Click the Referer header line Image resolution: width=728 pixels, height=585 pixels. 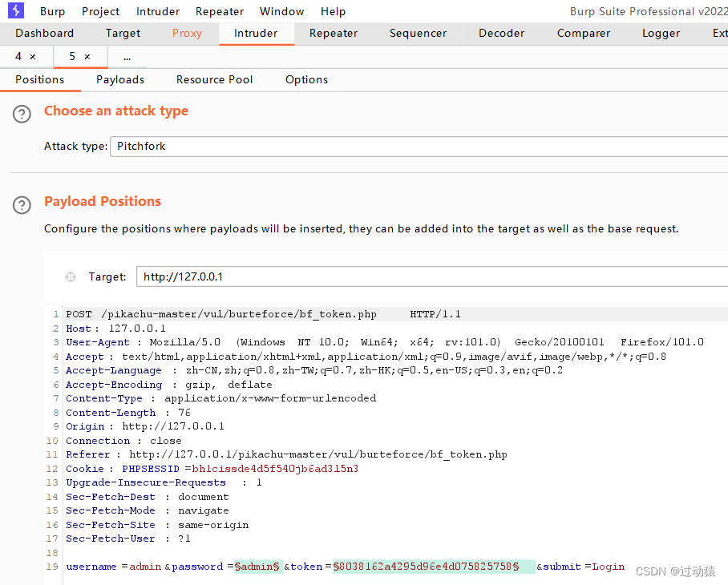286,454
